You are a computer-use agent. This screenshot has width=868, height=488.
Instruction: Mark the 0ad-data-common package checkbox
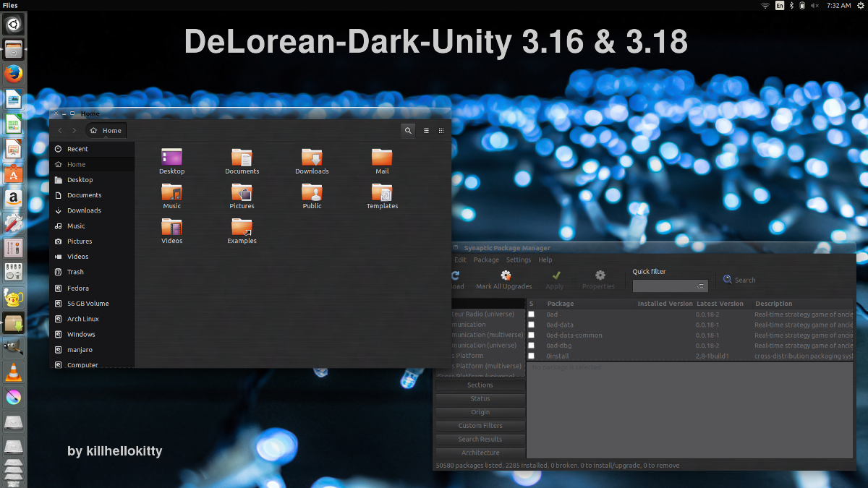pos(532,335)
